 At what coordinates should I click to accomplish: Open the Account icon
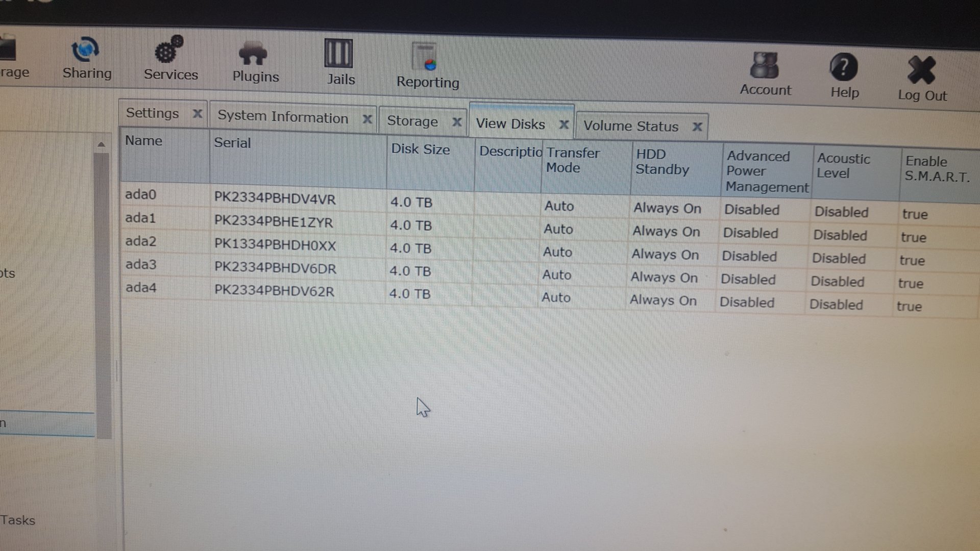pyautogui.click(x=764, y=66)
